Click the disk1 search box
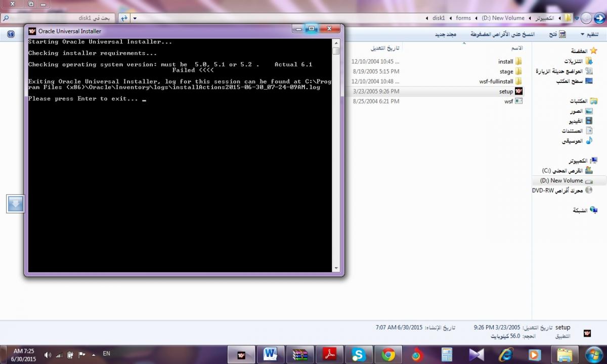Image resolution: width=607 pixels, height=364 pixels. tap(61, 18)
